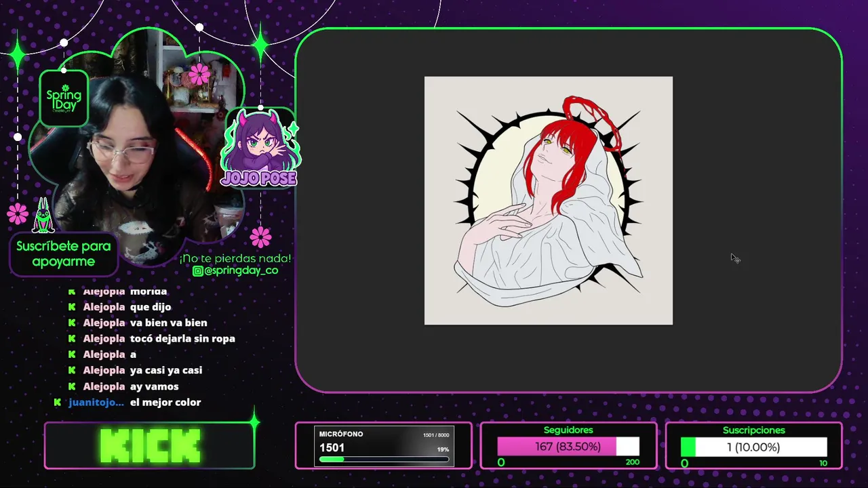Click chat message "que dijo"
The height and width of the screenshot is (488, 868).
tap(151, 307)
